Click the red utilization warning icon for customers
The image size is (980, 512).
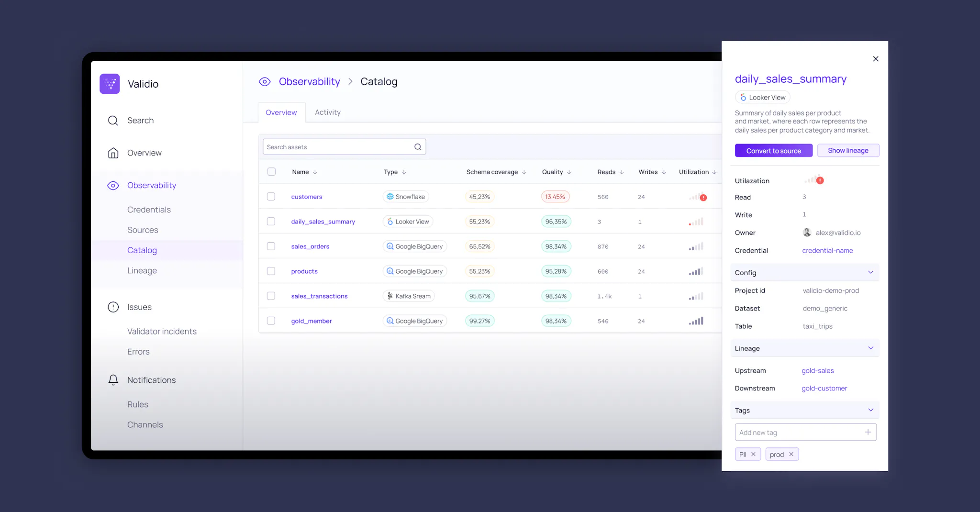tap(703, 197)
